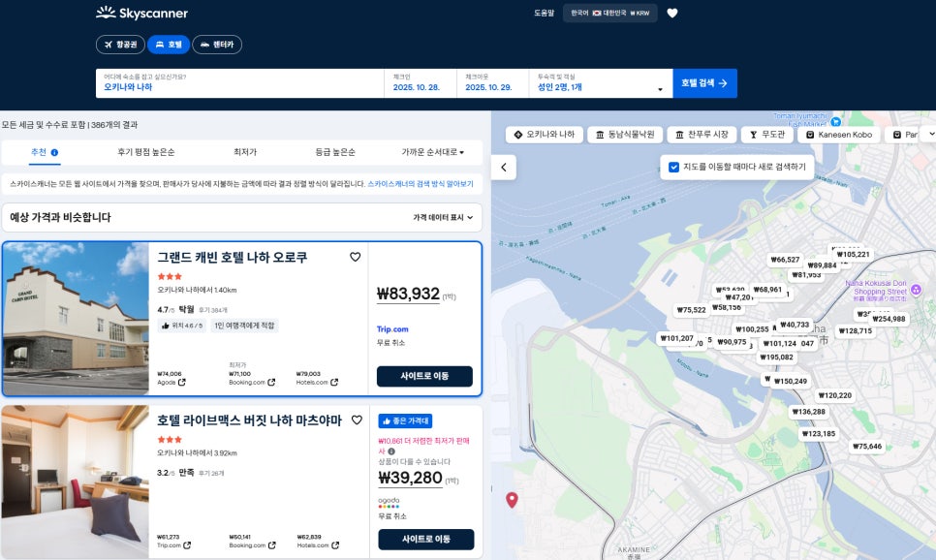Open hotel title 호텔 라이브맥스 버짓 나하 마츠야마
Image resolution: width=936 pixels, height=560 pixels.
click(250, 420)
